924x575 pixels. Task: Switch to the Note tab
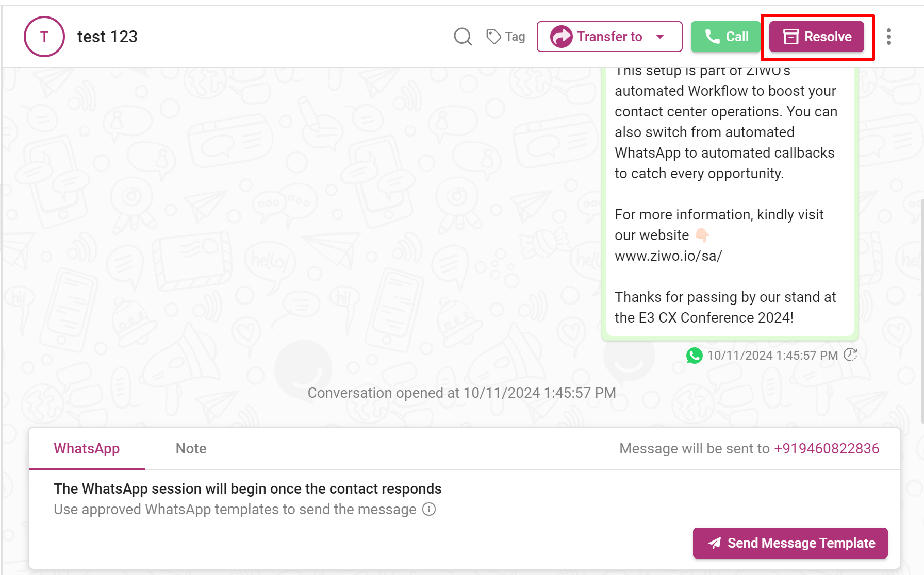[x=191, y=448]
